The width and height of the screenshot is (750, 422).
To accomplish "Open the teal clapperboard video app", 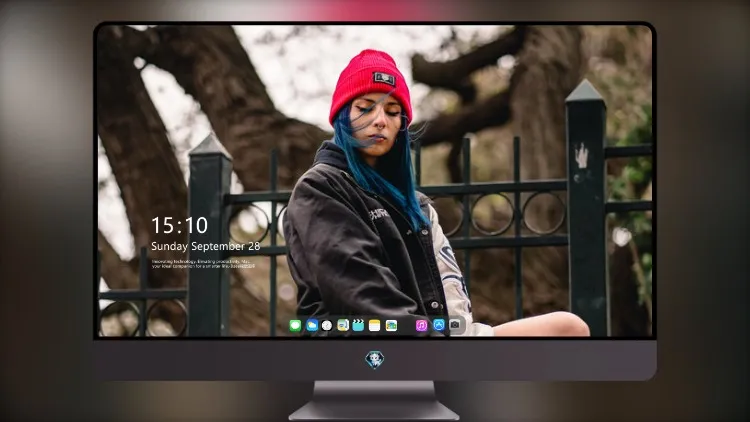I will [x=358, y=326].
